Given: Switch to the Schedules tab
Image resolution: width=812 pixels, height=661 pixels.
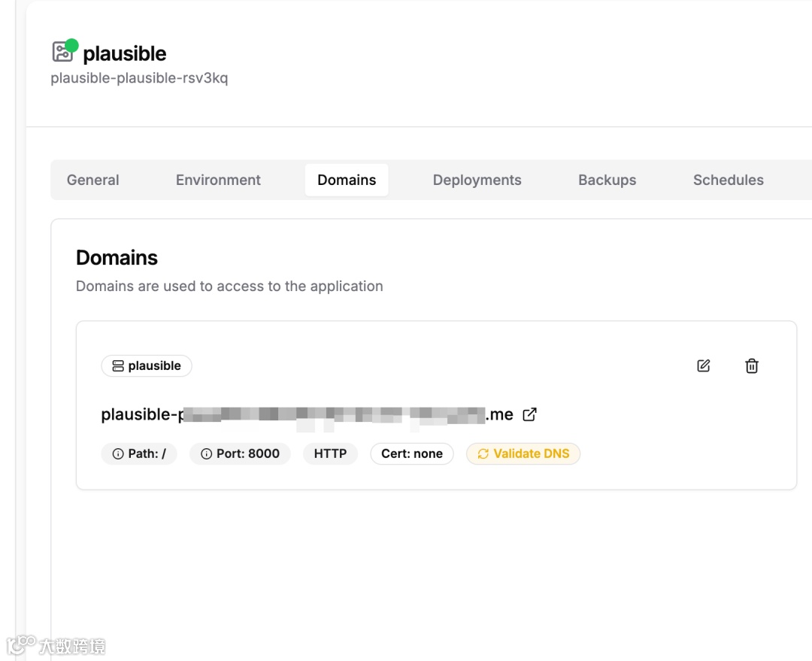Looking at the screenshot, I should coord(728,180).
